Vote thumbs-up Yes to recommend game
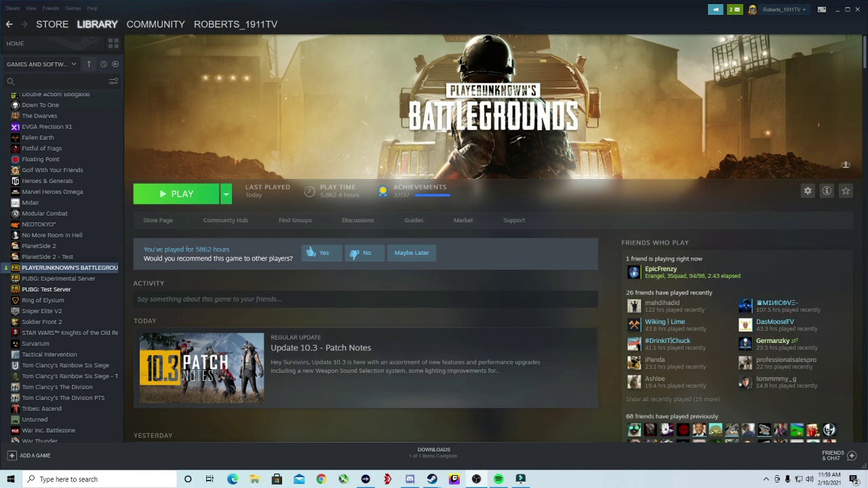Viewport: 868px width, 488px height. pyautogui.click(x=321, y=253)
